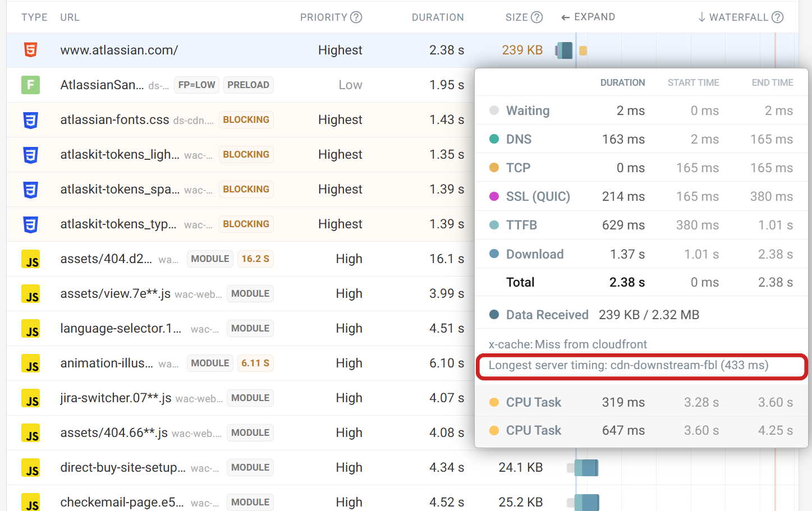Image resolution: width=812 pixels, height=511 pixels.
Task: Click the 647 ms CPU Task row
Action: pos(641,430)
